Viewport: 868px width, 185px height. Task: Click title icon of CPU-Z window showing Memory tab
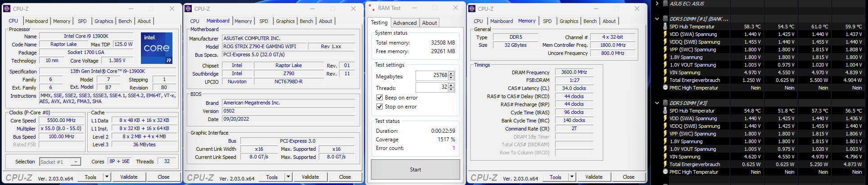pyautogui.click(x=472, y=9)
